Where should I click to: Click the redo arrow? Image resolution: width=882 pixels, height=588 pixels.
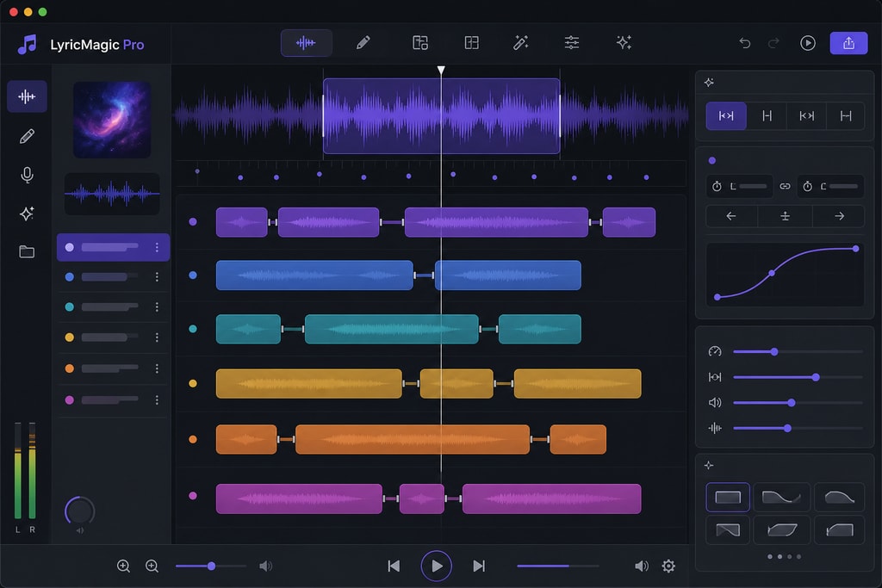pos(774,43)
